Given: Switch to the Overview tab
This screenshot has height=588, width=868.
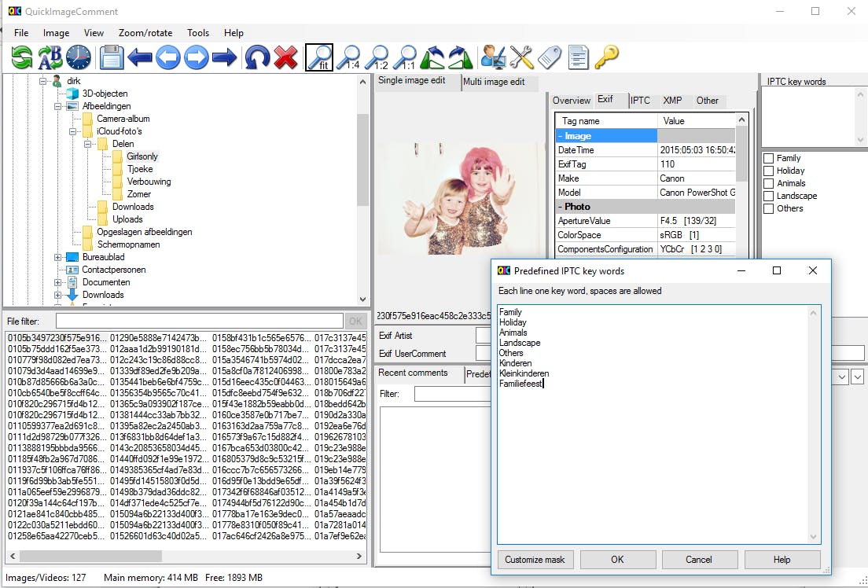Looking at the screenshot, I should tap(572, 100).
